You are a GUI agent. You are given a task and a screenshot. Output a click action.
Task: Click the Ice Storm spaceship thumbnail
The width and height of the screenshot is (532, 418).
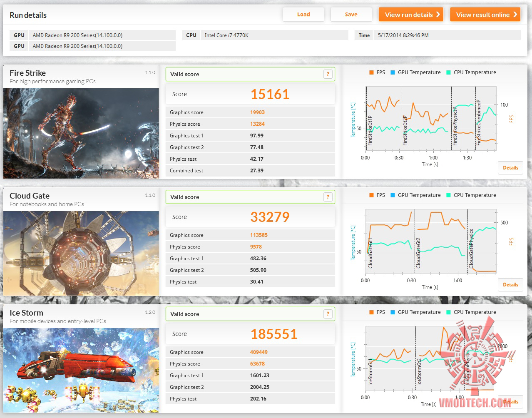click(81, 371)
